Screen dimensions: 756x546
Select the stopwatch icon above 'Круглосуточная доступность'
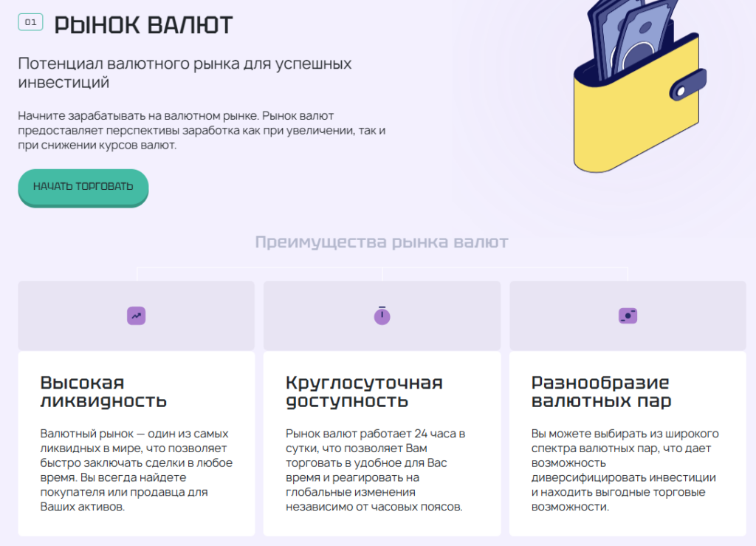pos(382,315)
